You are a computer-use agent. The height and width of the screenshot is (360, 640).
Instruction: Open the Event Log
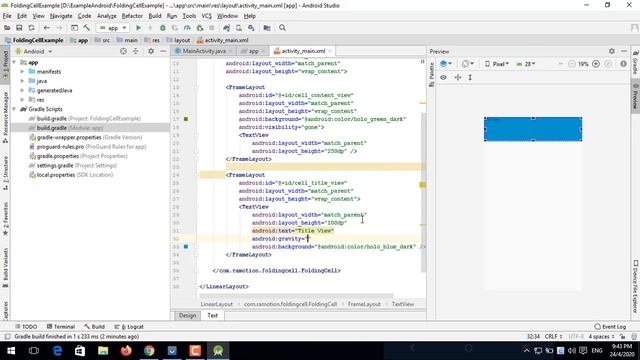(610, 327)
